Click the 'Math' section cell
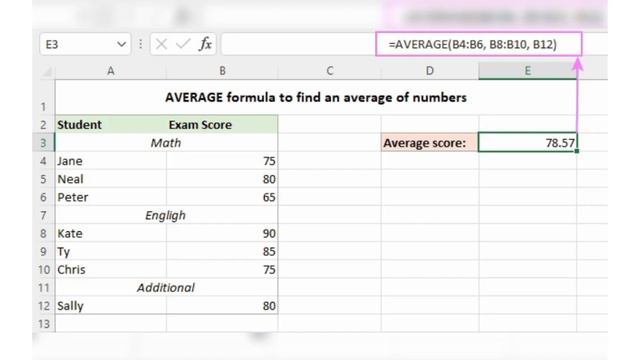The width and height of the screenshot is (640, 360). [x=166, y=143]
